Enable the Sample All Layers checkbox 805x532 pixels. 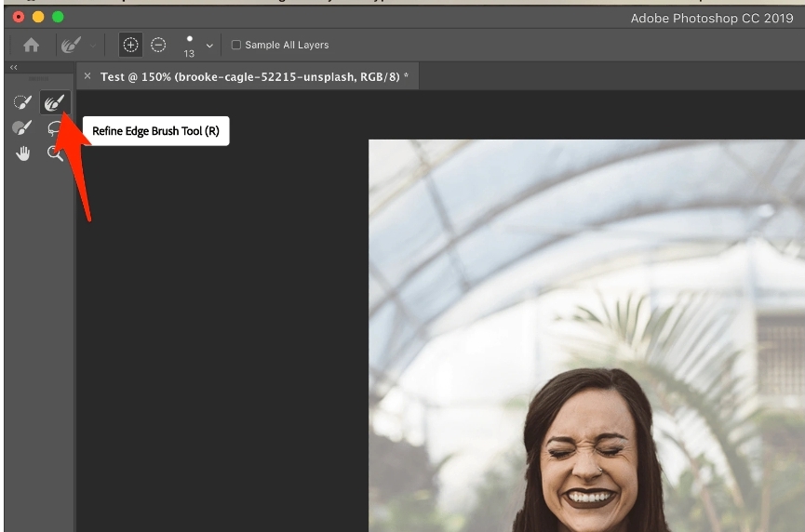pos(236,46)
